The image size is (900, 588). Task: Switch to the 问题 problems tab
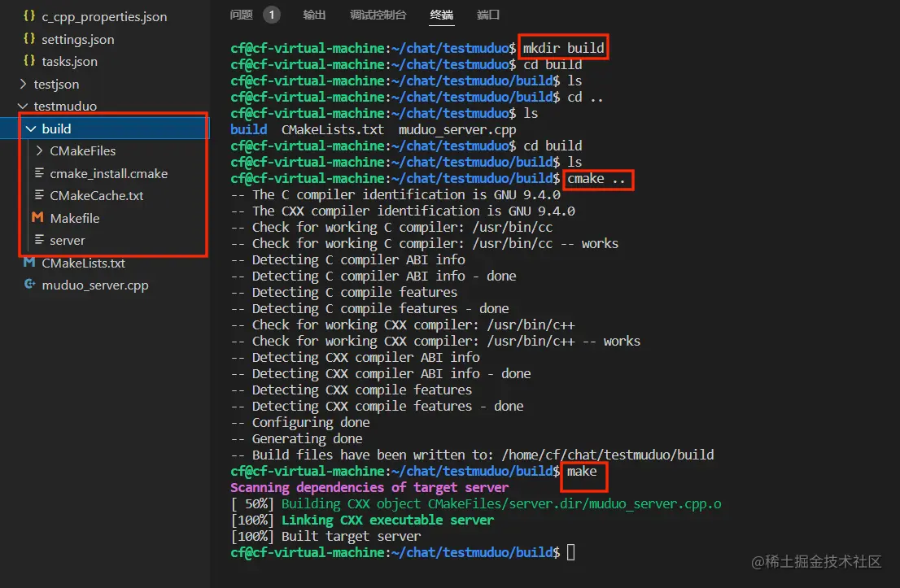[x=241, y=15]
